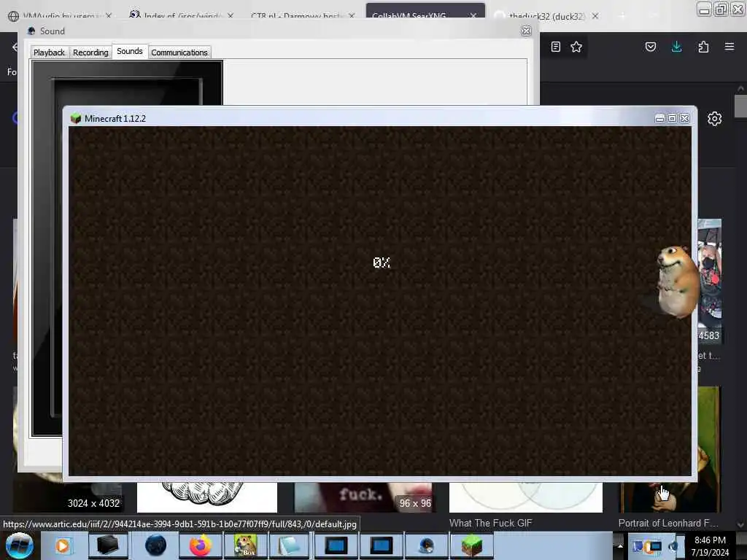Maximize the Minecraft 1.12.2 window
This screenshot has width=747, height=560.
[x=672, y=118]
